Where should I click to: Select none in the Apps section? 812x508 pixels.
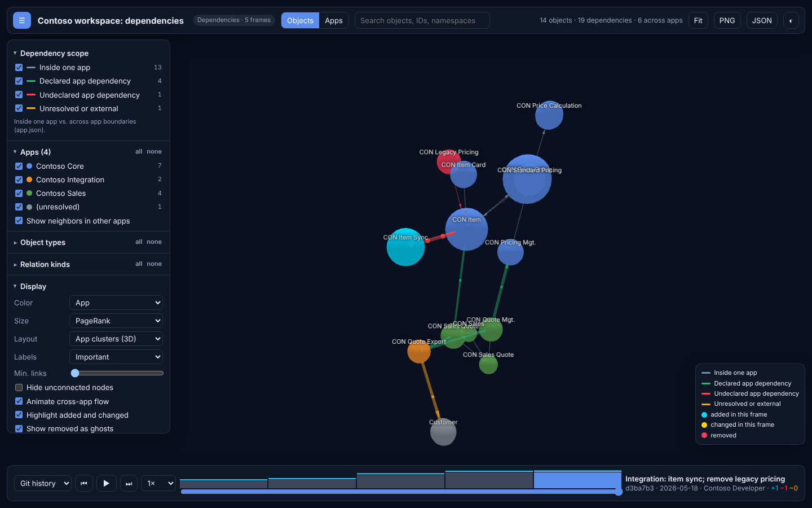click(x=154, y=151)
